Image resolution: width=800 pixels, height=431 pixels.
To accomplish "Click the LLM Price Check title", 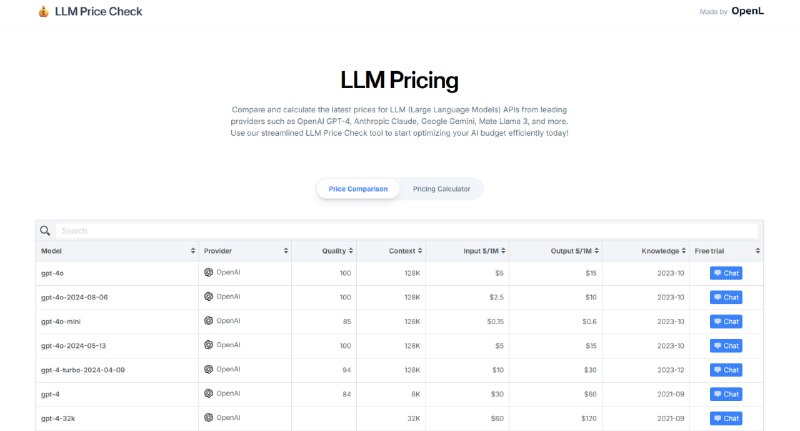I will (x=98, y=11).
